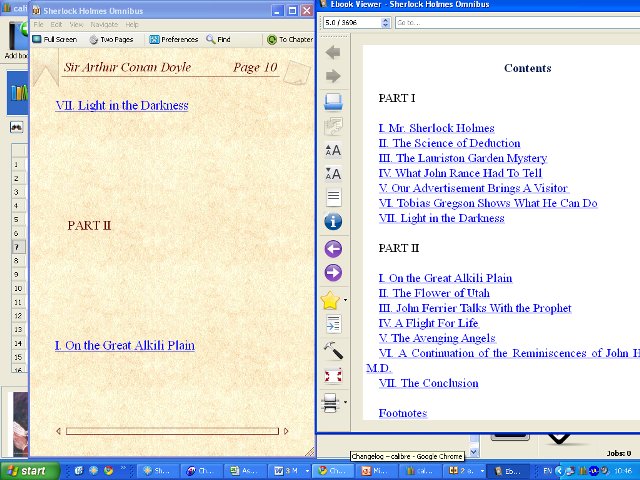This screenshot has width=640, height=480.
Task: Click right arrow of page slider
Action: tap(286, 431)
